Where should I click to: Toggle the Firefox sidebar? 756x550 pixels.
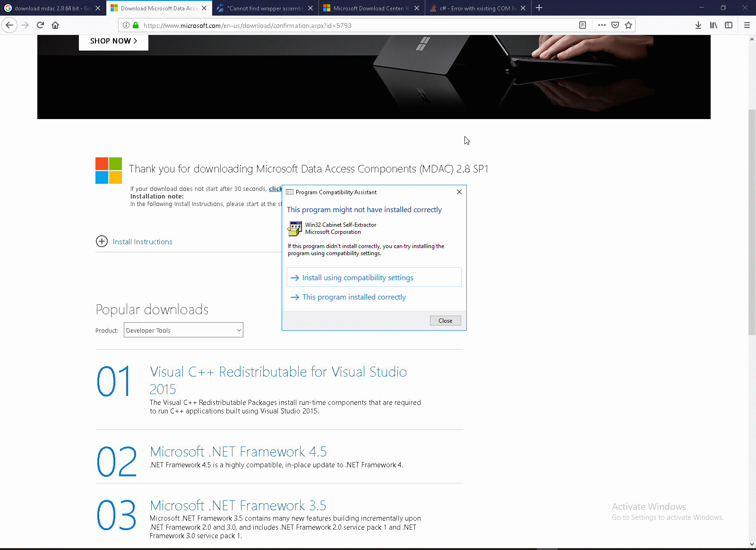(x=729, y=25)
